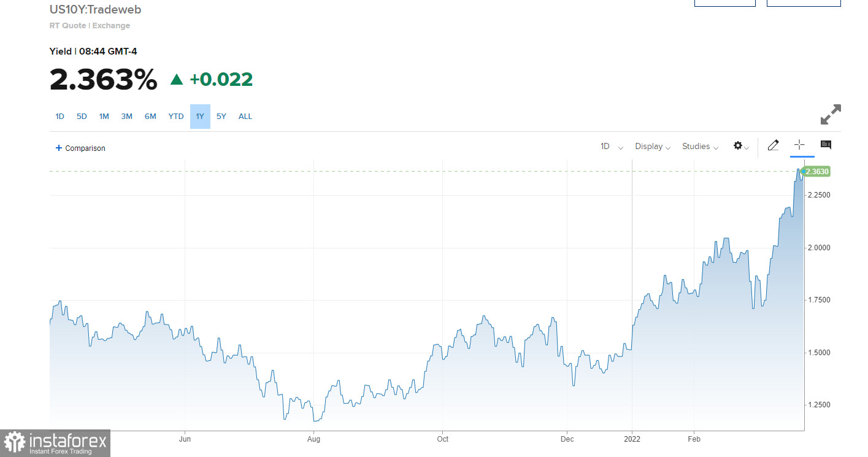Select the pencil draw tool

click(x=773, y=145)
